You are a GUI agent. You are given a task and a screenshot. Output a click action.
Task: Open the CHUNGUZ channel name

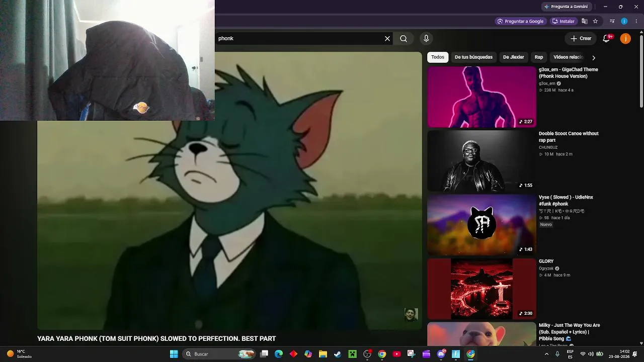[548, 147]
